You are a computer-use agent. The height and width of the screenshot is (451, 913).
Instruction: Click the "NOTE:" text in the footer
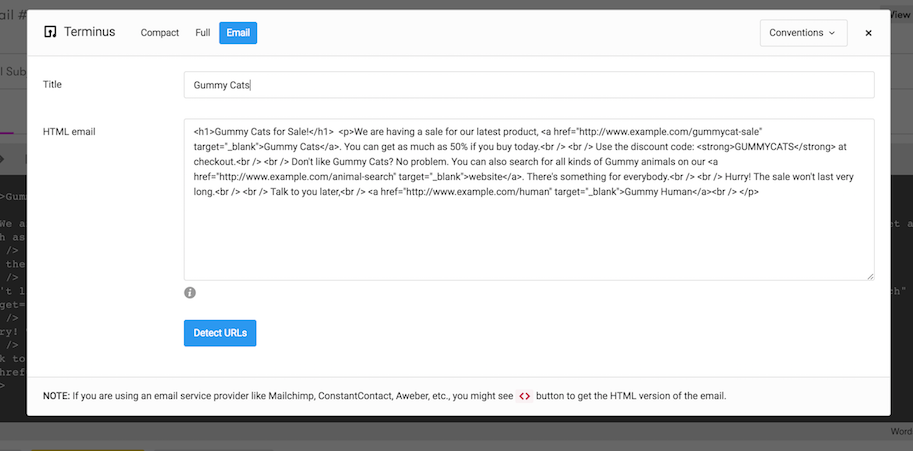pyautogui.click(x=56, y=396)
